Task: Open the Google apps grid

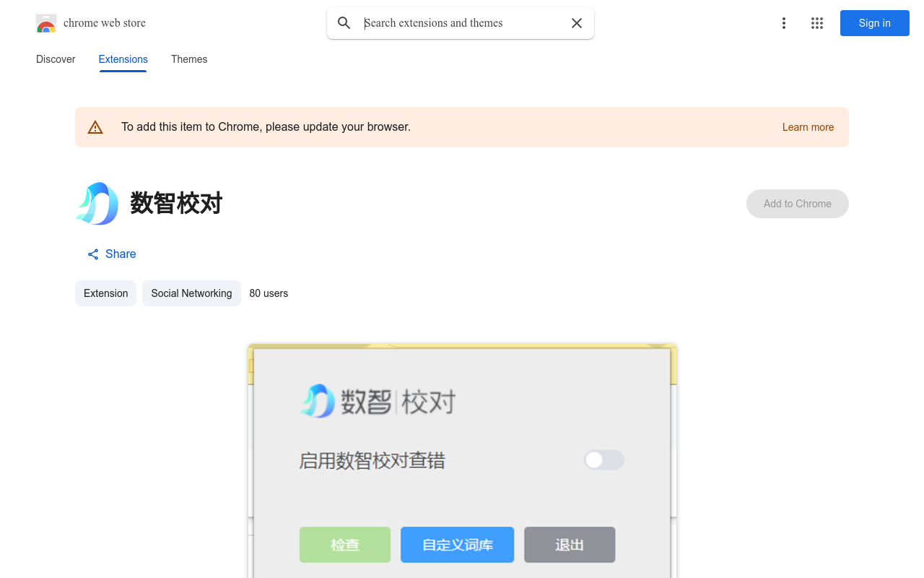Action: (x=817, y=23)
